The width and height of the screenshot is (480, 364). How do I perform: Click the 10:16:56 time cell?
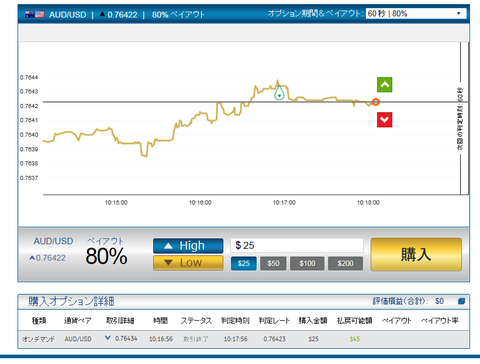161,339
